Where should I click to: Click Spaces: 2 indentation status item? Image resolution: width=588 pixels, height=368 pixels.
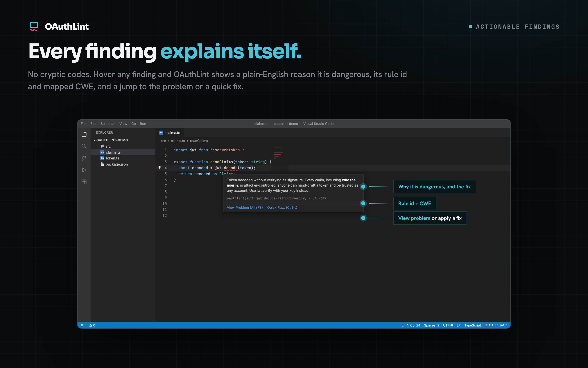[431, 325]
